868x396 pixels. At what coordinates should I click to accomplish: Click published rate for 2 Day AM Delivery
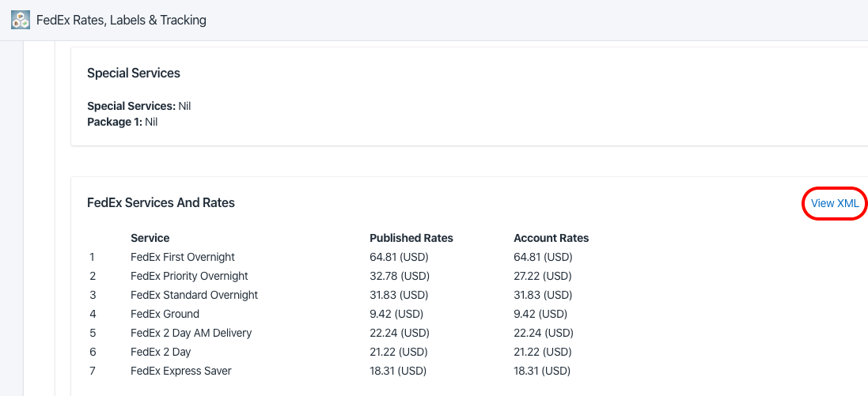(400, 333)
